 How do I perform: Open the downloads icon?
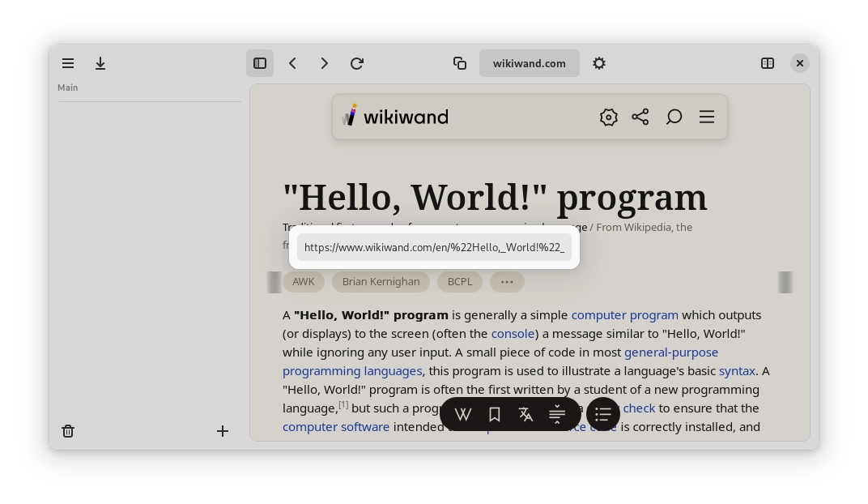100,63
